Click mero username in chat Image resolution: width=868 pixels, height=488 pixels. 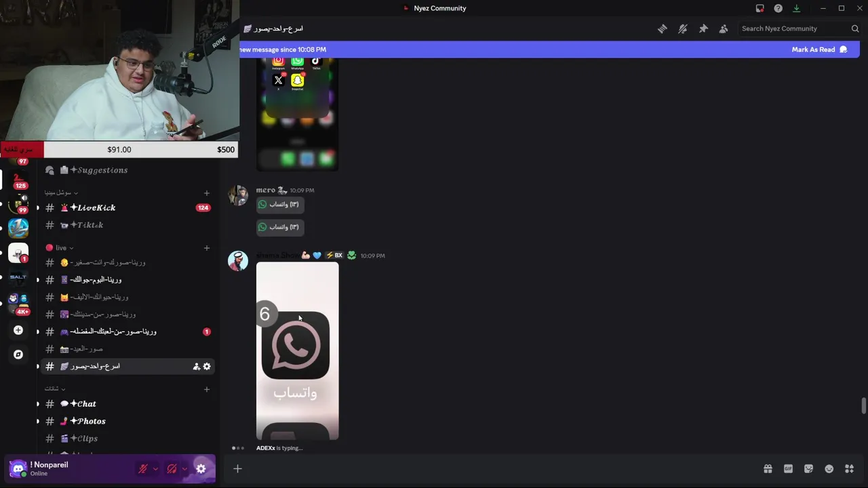pyautogui.click(x=265, y=190)
